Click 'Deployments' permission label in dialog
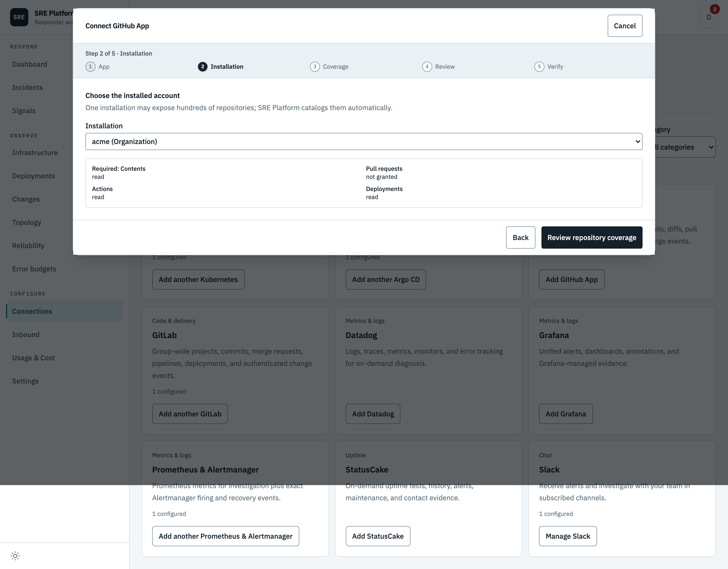Image resolution: width=728 pixels, height=569 pixels. pyautogui.click(x=384, y=189)
